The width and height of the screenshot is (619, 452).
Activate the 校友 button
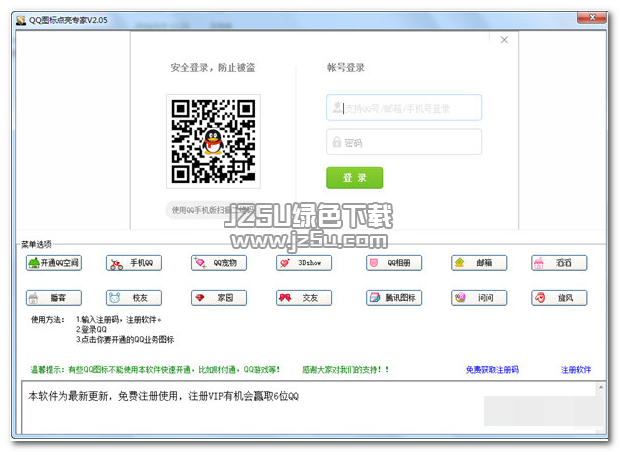click(134, 298)
